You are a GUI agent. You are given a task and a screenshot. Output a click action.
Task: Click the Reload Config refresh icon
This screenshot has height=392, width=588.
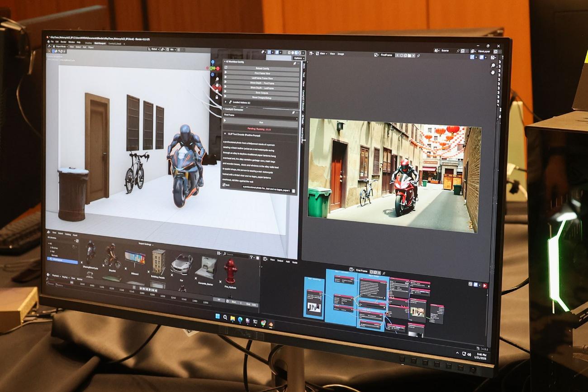(226, 68)
